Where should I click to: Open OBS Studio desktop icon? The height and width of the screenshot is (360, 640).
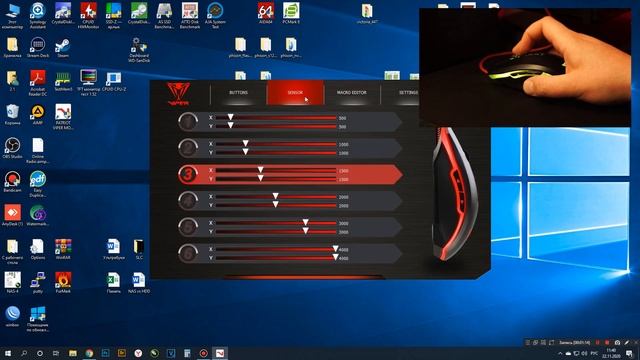[12, 148]
